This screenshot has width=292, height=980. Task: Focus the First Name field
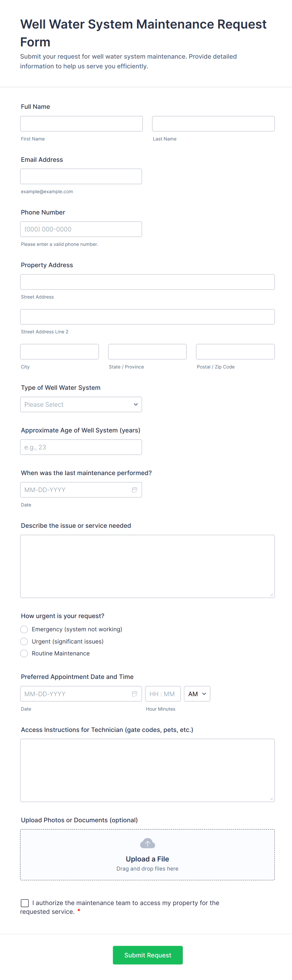click(81, 124)
